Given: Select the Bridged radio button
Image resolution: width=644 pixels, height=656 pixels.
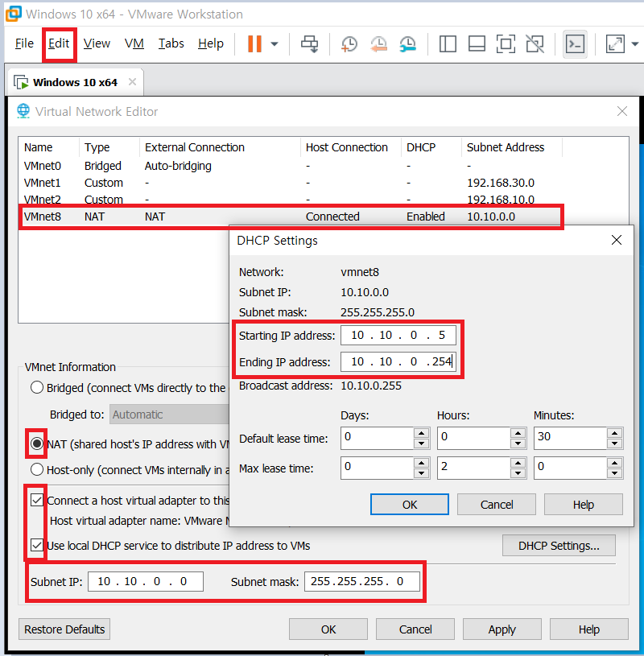Looking at the screenshot, I should 37,387.
